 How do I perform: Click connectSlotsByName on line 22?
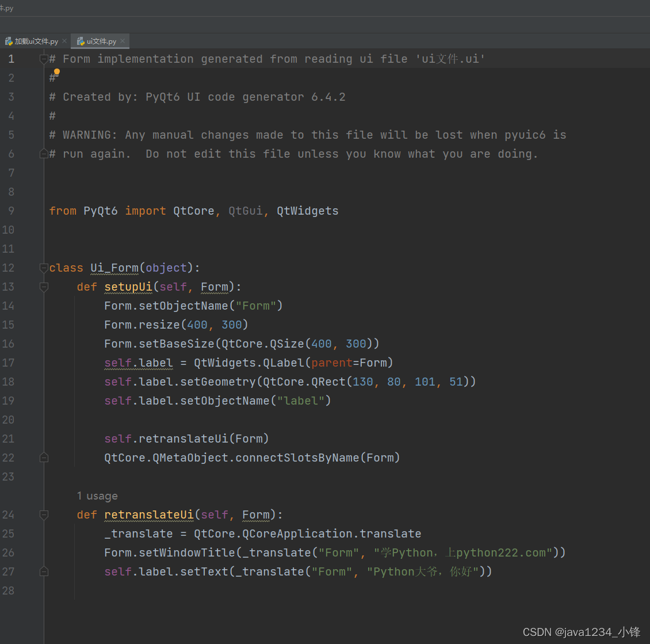pos(297,458)
